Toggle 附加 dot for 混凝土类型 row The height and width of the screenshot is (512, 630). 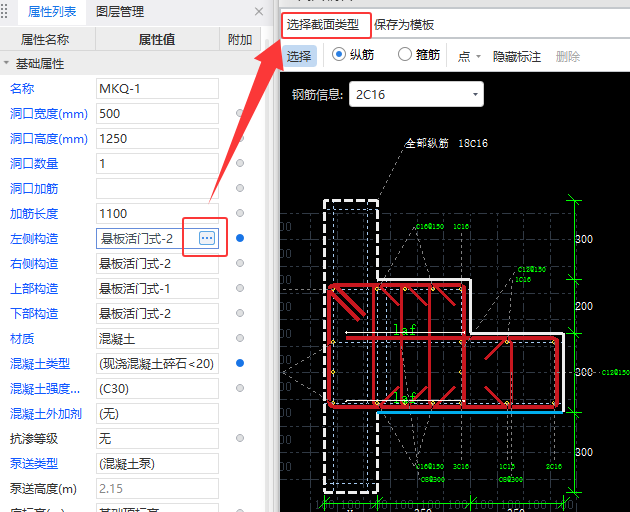(x=240, y=363)
